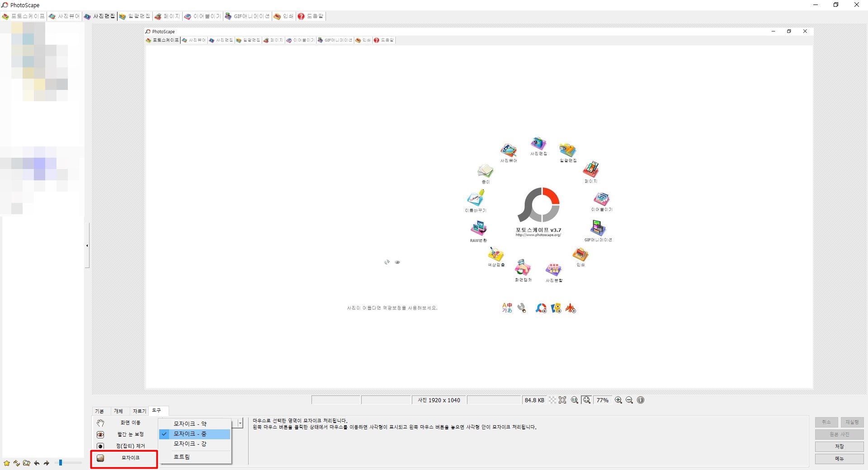Click the 77% zoom value field
Image resolution: width=868 pixels, height=470 pixels.
click(603, 400)
